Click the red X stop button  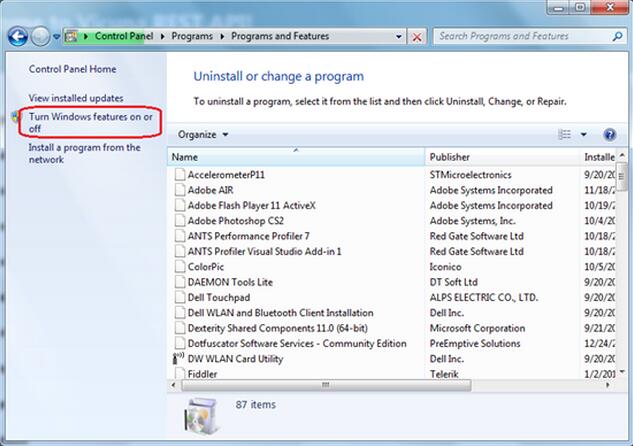417,37
